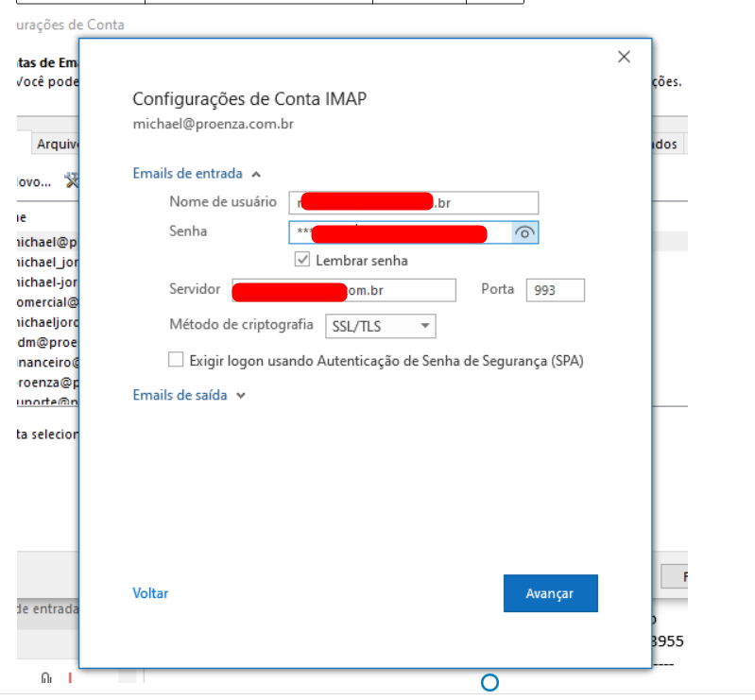Viewport: 755px width, 700px height.
Task: Click the Porta field showing 993
Action: click(x=555, y=290)
